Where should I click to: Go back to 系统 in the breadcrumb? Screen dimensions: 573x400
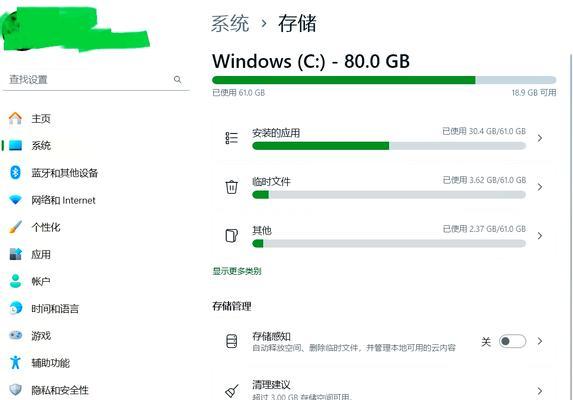pyautogui.click(x=230, y=24)
